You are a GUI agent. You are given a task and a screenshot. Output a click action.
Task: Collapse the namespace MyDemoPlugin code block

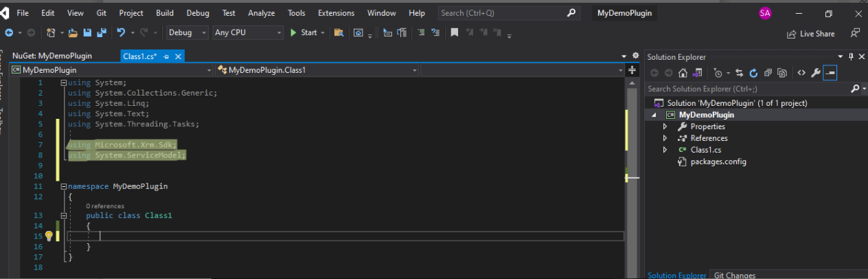point(64,186)
